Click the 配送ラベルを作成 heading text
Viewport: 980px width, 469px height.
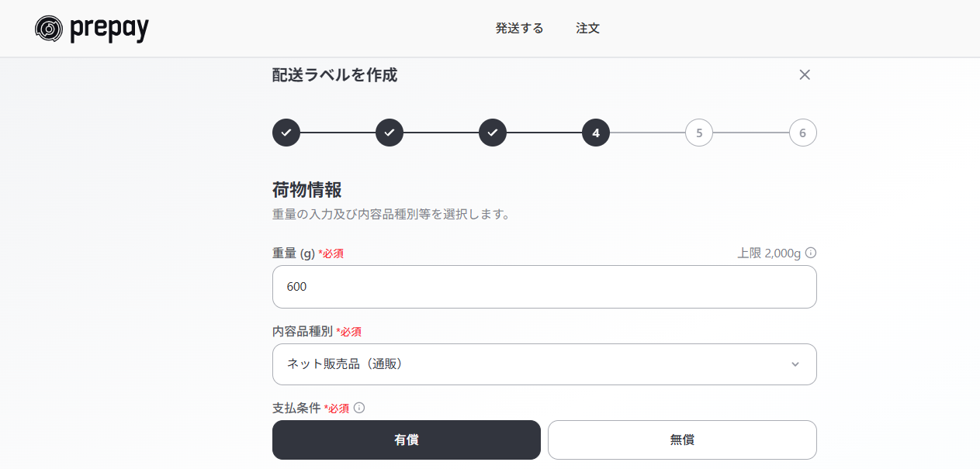[x=335, y=75]
